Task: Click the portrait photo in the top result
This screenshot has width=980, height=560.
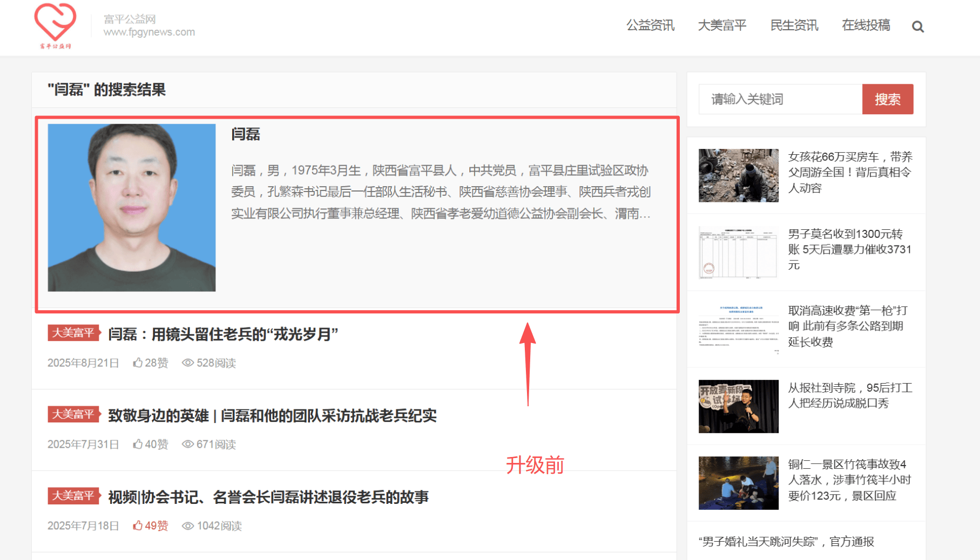Action: (132, 208)
